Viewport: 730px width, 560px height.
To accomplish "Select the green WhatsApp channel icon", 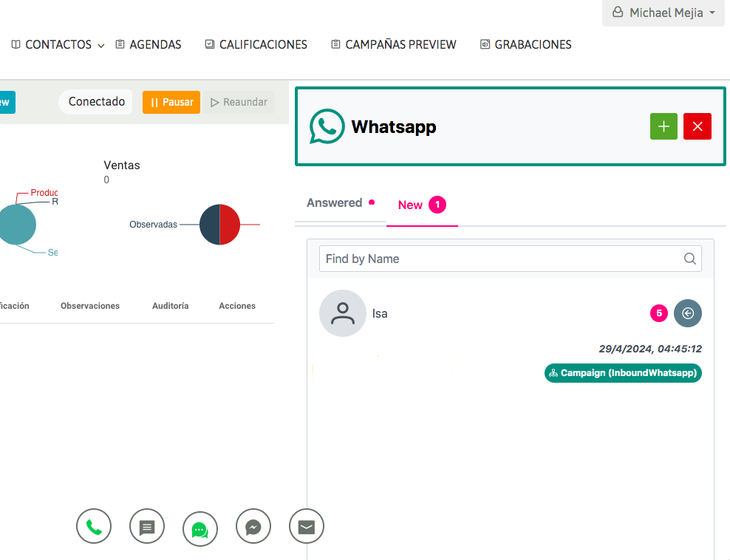I will [200, 526].
